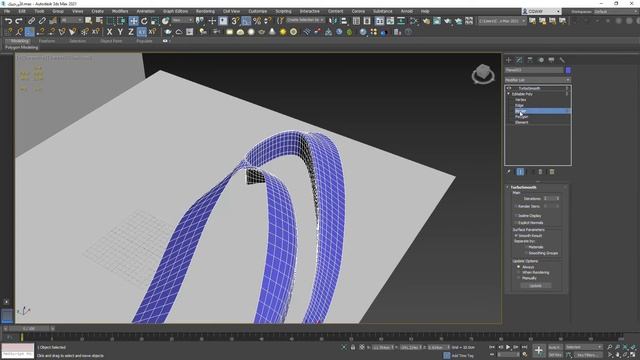Viewport: 640px width, 360px height.
Task: Click the object name input field
Action: pos(534,70)
